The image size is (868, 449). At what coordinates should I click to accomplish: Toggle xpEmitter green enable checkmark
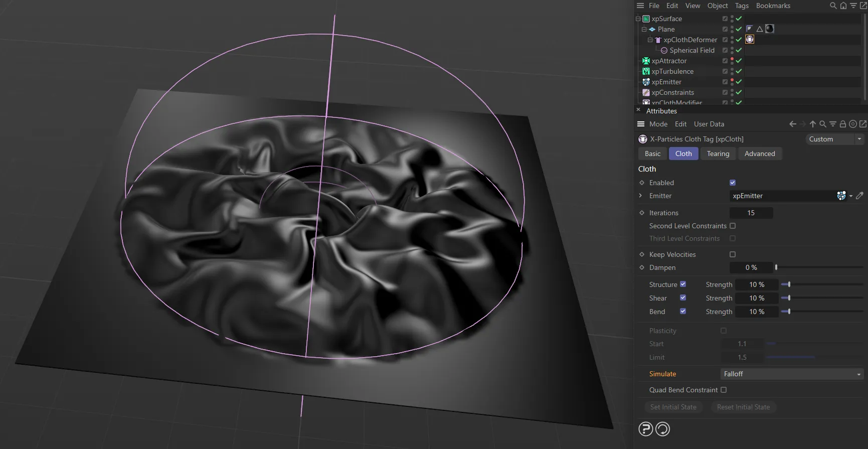739,82
